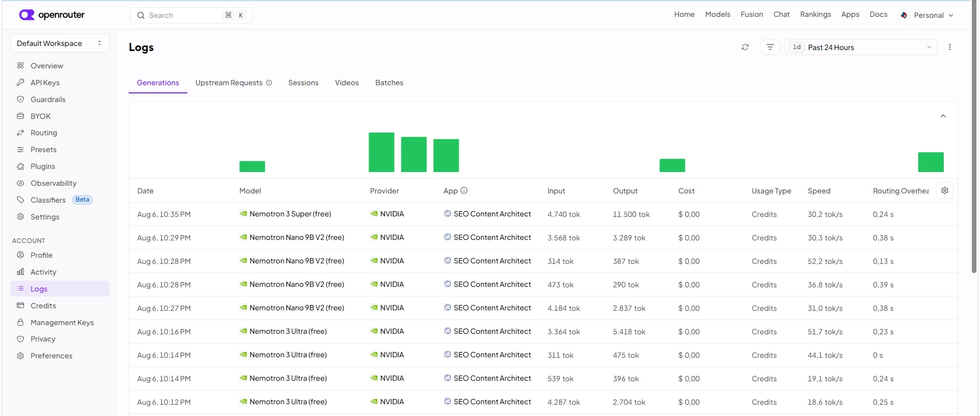Screen dimensions: 980x416
Task: Open Models in top navigation
Action: [x=718, y=14]
